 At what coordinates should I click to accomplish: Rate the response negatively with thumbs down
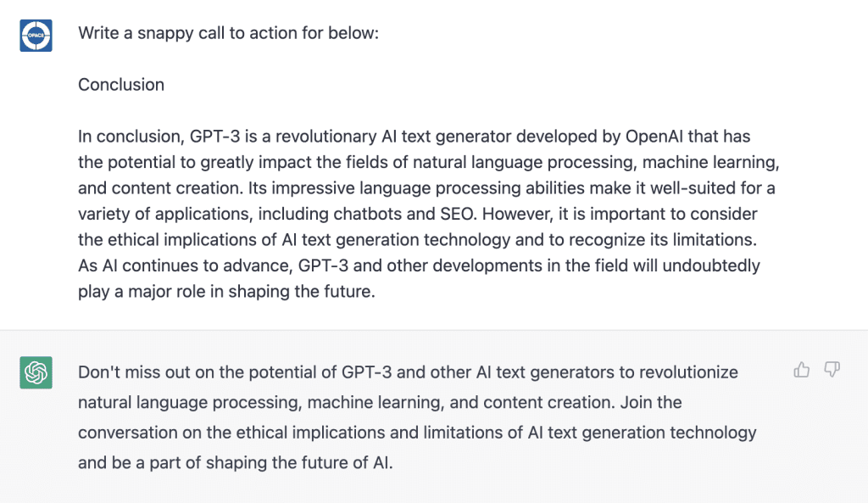coord(832,370)
